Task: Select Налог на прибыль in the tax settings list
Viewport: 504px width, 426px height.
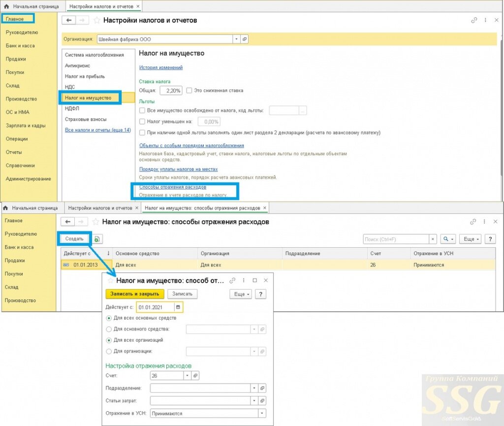Action: point(85,76)
